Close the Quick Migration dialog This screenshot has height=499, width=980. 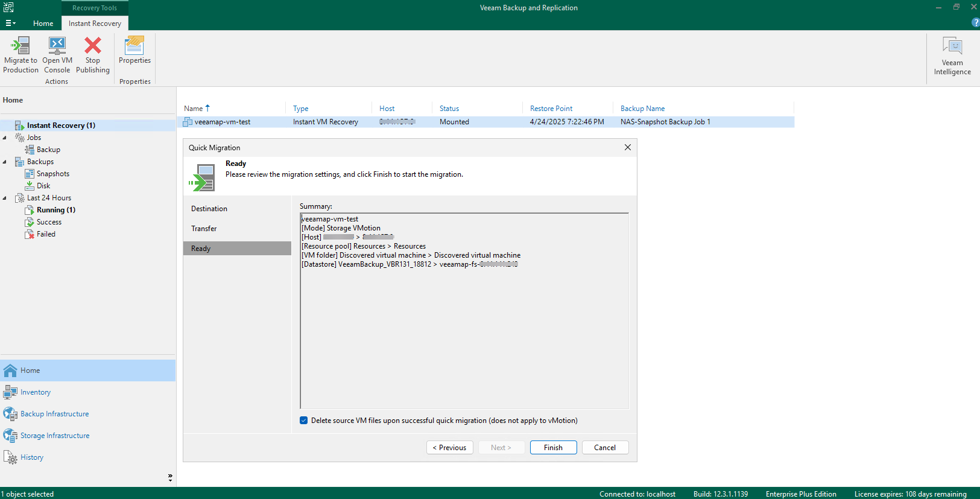[628, 147]
